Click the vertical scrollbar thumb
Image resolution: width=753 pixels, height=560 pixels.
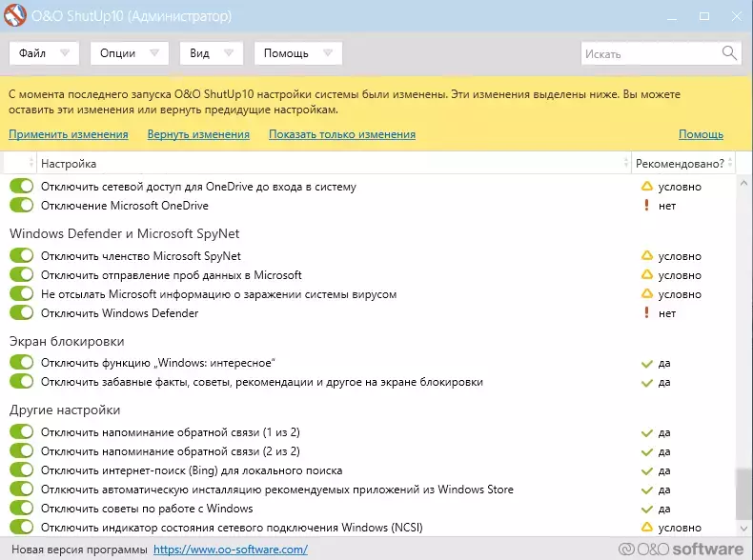click(743, 493)
